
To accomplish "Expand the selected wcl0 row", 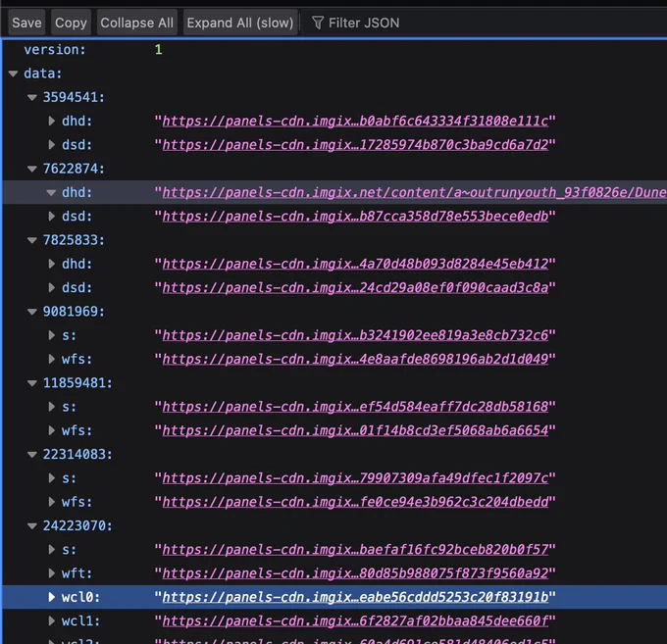I will pos(51,597).
